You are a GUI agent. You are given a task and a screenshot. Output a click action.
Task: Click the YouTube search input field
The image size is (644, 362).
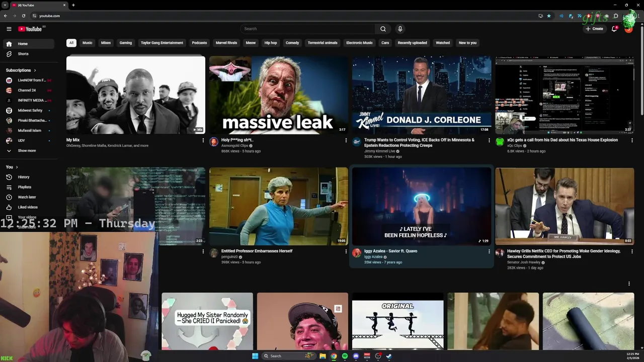(307, 29)
